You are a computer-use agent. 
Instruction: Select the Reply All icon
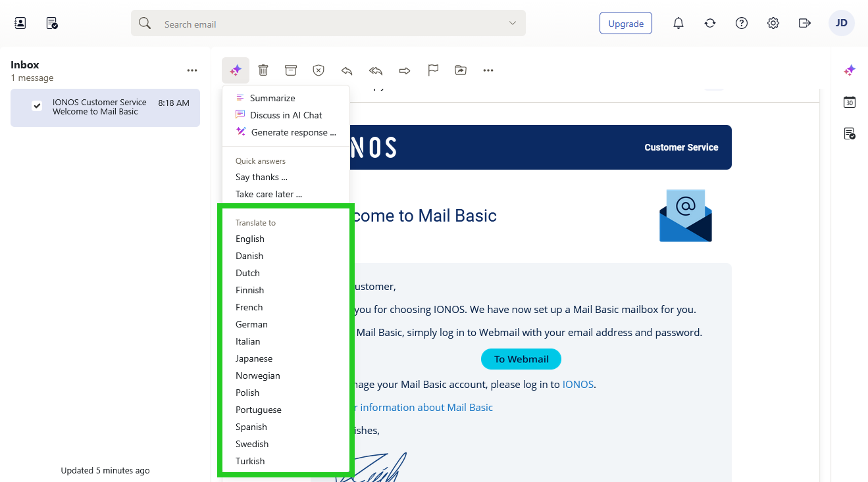[375, 70]
